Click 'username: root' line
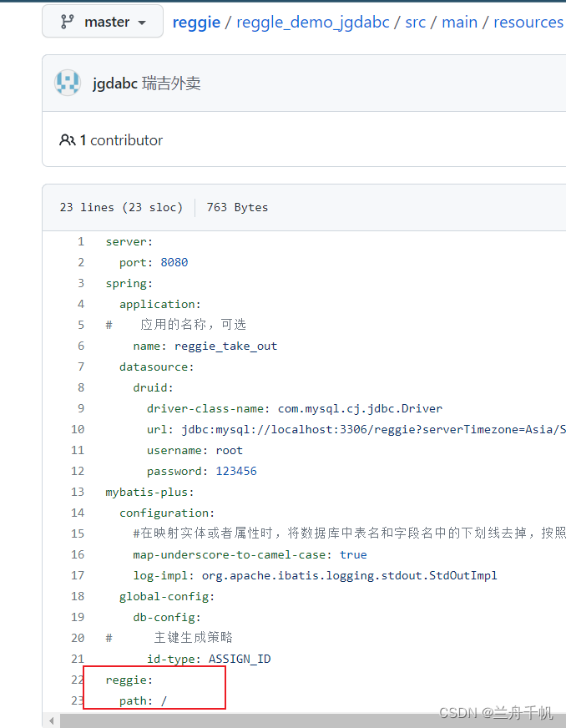566x728 pixels. click(x=195, y=450)
